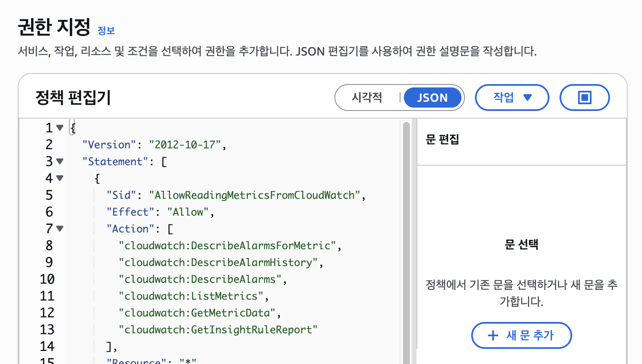642x364 pixels.
Task: Select the JSON editor mode
Action: coord(432,98)
